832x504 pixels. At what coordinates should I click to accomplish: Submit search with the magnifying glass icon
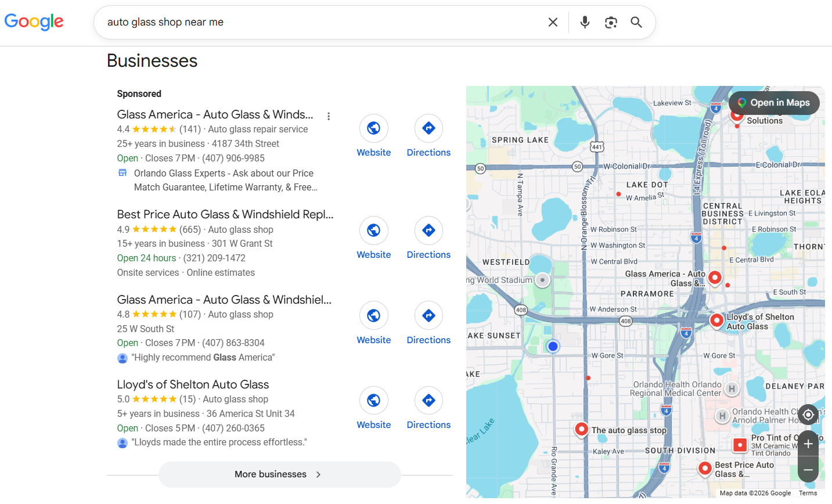(x=636, y=22)
